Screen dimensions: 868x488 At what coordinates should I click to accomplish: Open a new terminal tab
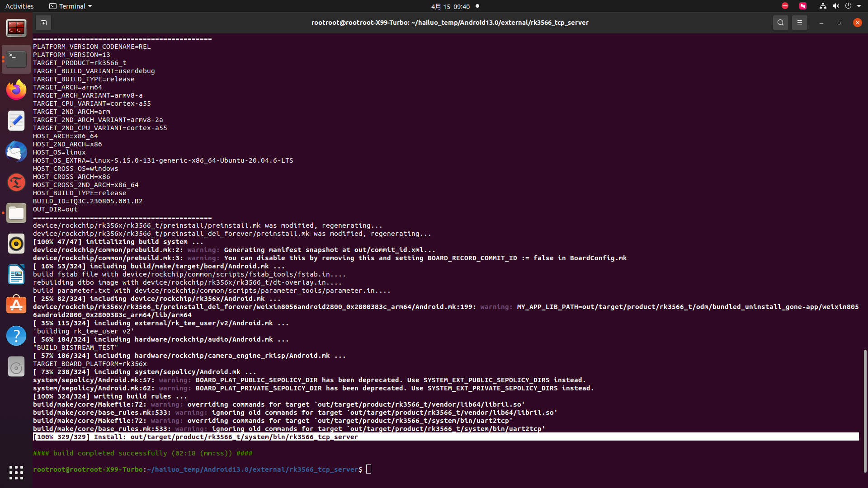(x=43, y=23)
